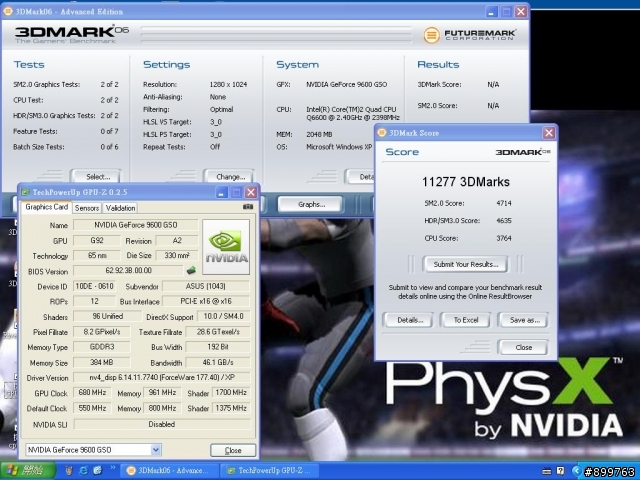Click the Memory Type GDDR3 field
This screenshot has height=480, width=640.
pos(102,347)
